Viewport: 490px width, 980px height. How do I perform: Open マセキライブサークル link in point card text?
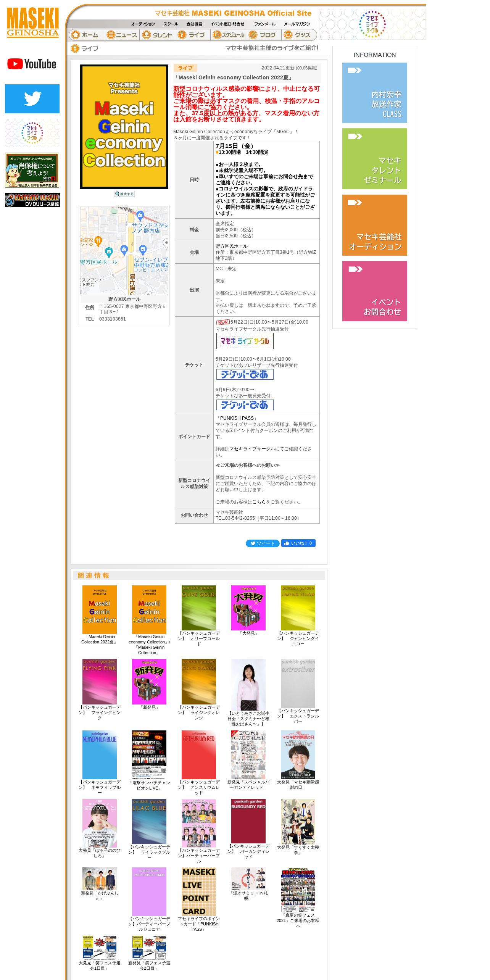coord(252,449)
